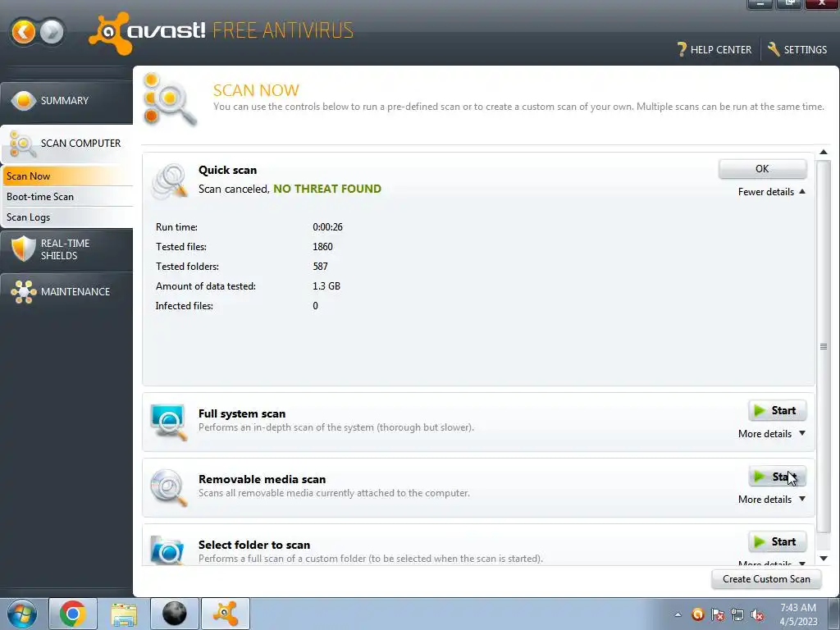Select Scan Now in the sidebar

[x=67, y=176]
